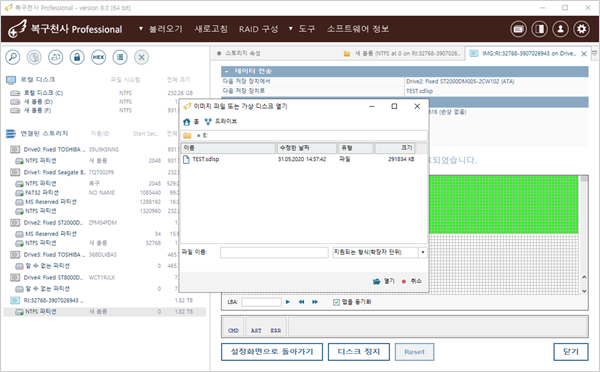Sort by 수정한 날짜 column header
The image size is (600, 372).
(307, 148)
